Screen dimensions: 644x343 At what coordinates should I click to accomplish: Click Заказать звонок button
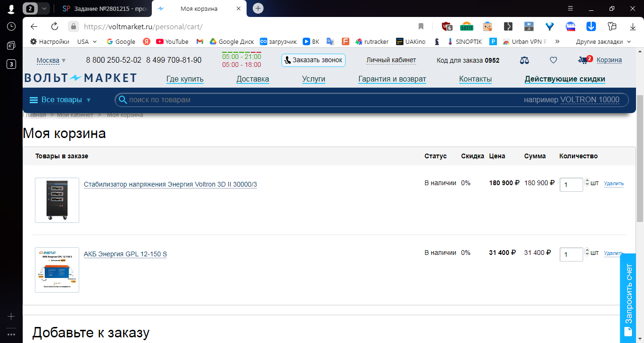[x=314, y=60]
